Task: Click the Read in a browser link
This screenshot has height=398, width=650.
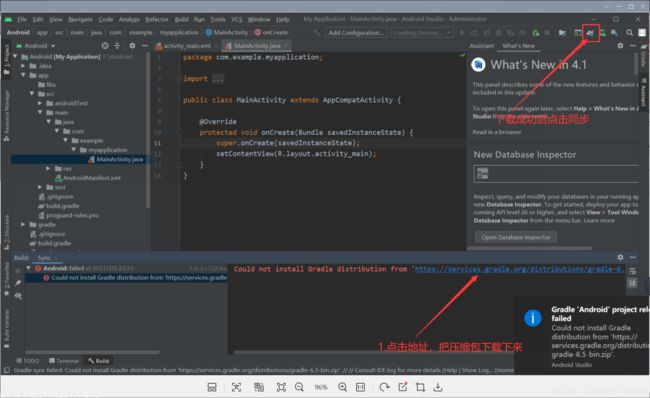Action: [497, 132]
